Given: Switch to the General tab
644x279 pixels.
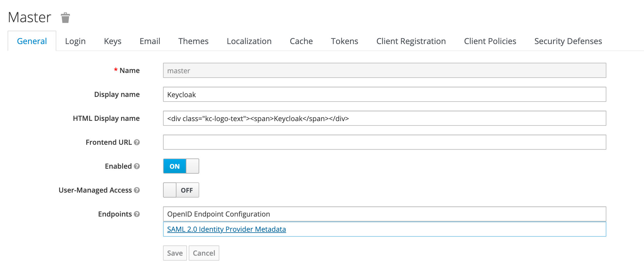Looking at the screenshot, I should pos(32,41).
